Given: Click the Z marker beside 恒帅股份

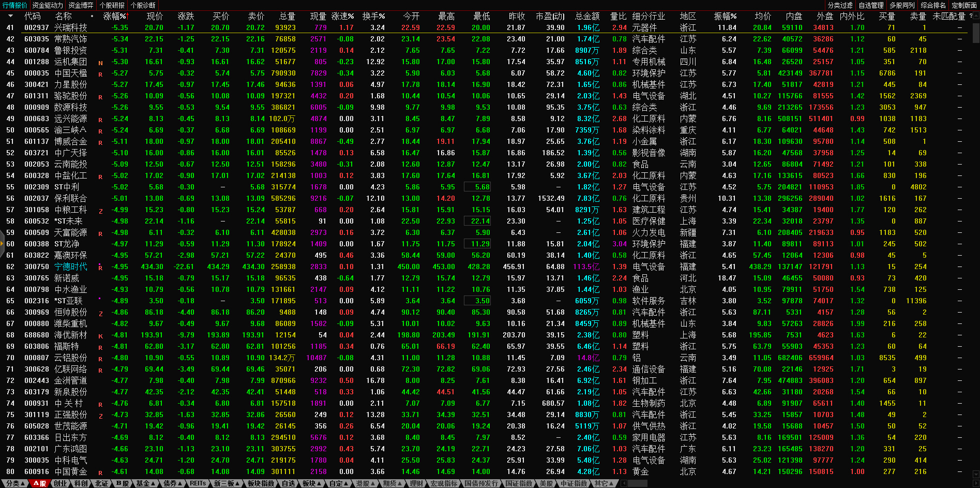Looking at the screenshot, I should point(100,313).
